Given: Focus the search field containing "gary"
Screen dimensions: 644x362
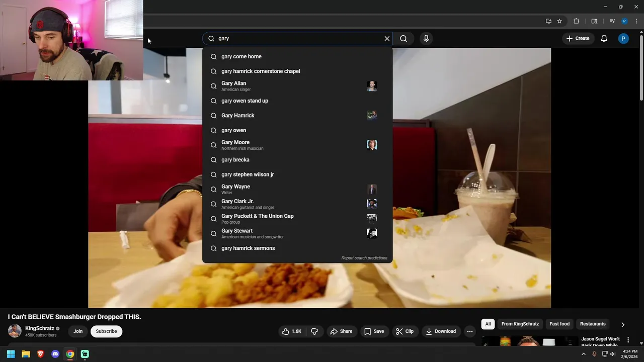Looking at the screenshot, I should pyautogui.click(x=297, y=38).
